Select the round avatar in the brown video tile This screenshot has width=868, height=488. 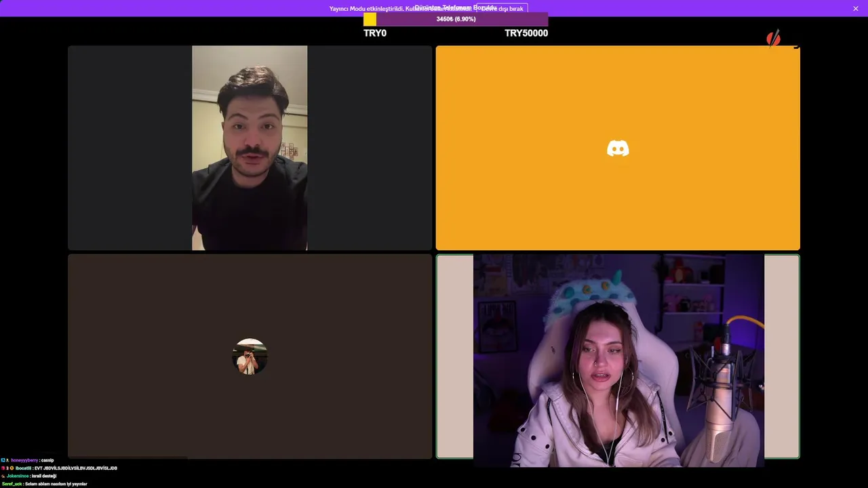(x=250, y=357)
